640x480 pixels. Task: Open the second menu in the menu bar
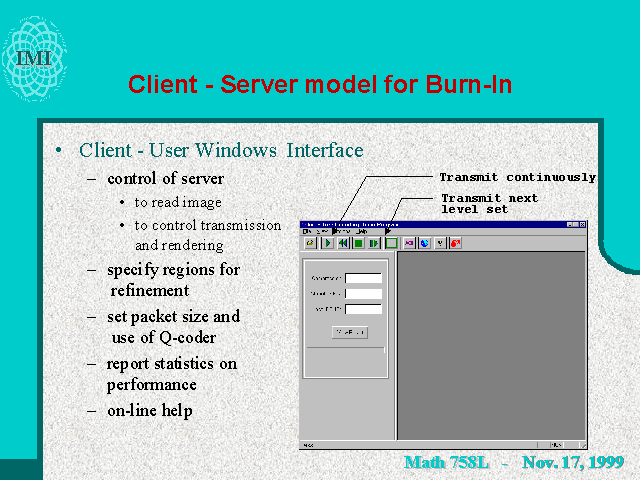(322, 232)
